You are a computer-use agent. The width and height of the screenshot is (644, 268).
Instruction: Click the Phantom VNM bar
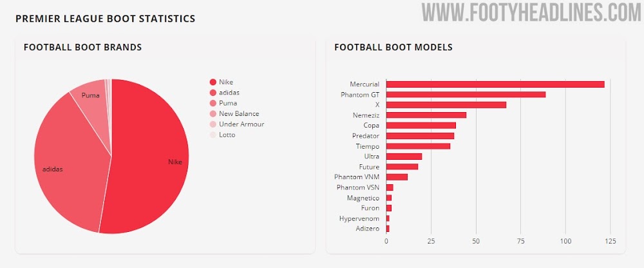pyautogui.click(x=397, y=177)
